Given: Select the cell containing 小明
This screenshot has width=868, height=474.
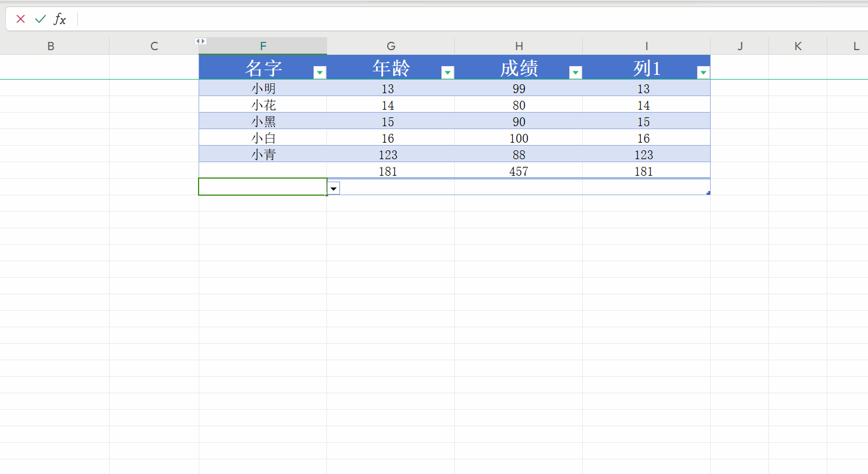Looking at the screenshot, I should [x=263, y=88].
